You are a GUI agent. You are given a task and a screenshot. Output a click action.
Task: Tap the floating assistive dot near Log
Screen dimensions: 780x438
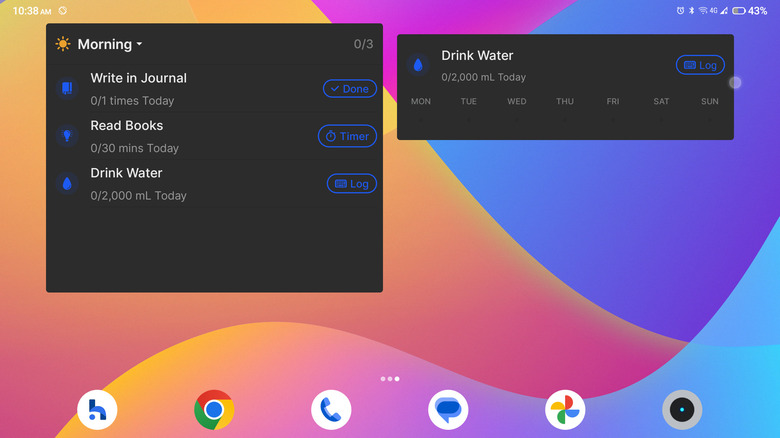click(735, 83)
